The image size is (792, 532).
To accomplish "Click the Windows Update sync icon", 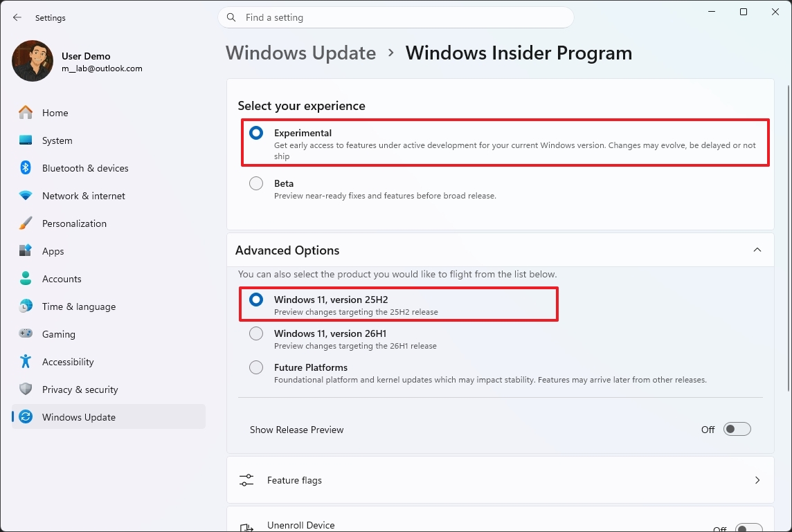I will [25, 417].
